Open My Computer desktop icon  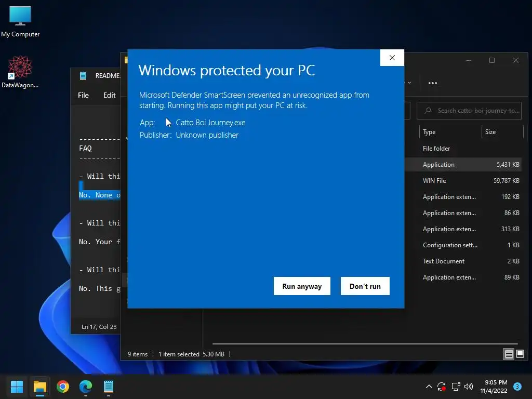[20, 21]
